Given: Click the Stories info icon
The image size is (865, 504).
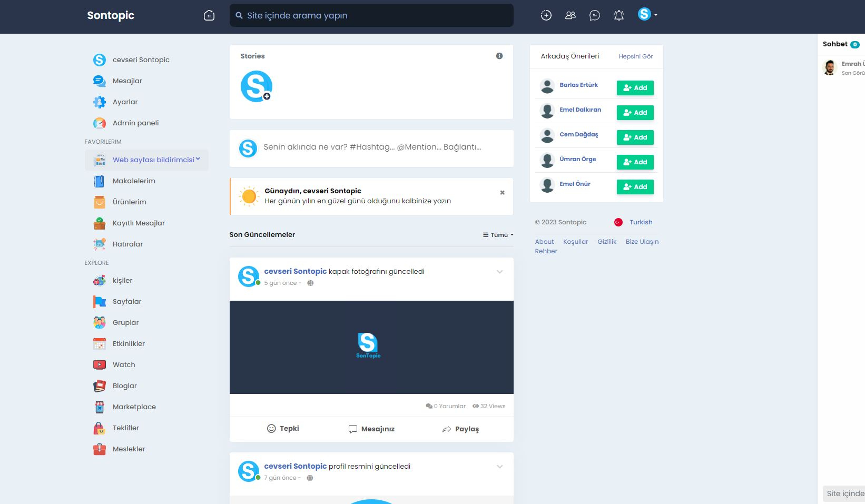Looking at the screenshot, I should coord(499,56).
